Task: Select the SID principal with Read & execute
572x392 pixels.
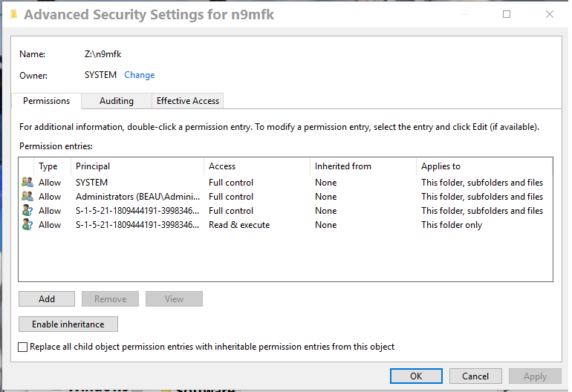Action: click(137, 225)
